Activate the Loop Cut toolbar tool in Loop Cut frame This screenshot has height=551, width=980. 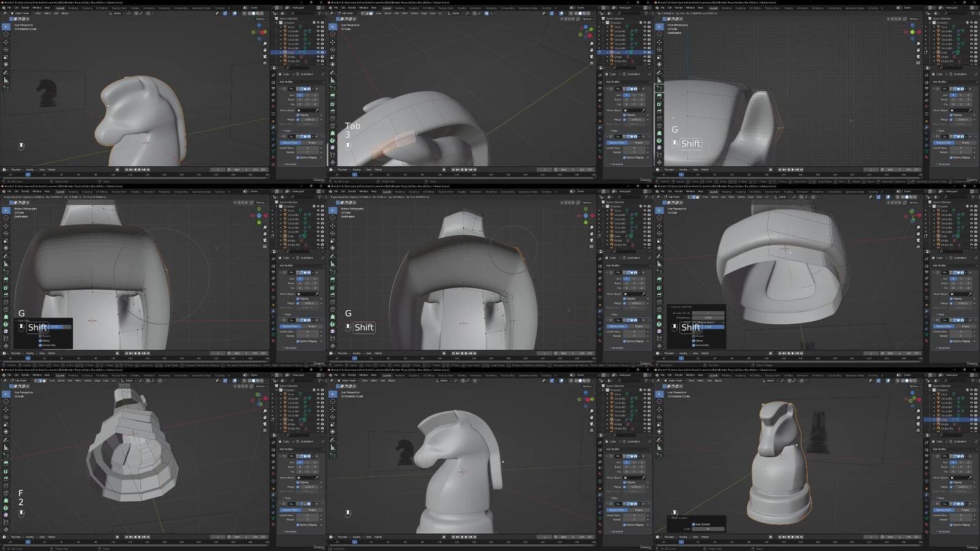pos(659,302)
